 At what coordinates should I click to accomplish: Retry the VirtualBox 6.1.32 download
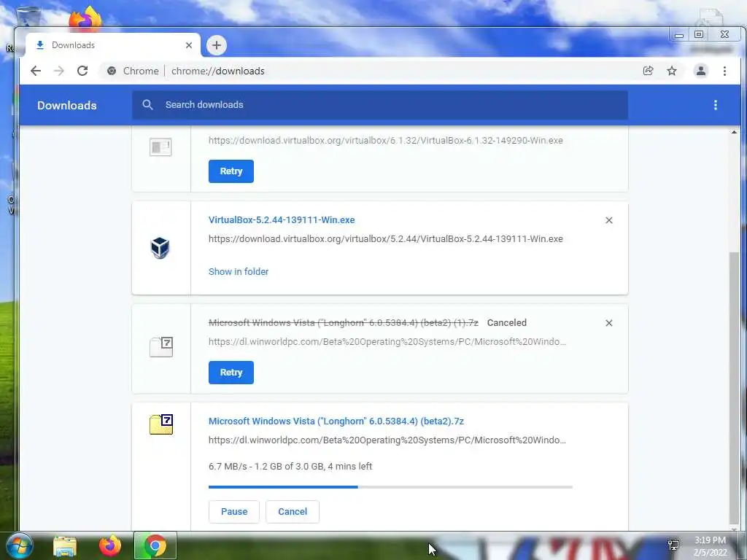[x=231, y=171]
